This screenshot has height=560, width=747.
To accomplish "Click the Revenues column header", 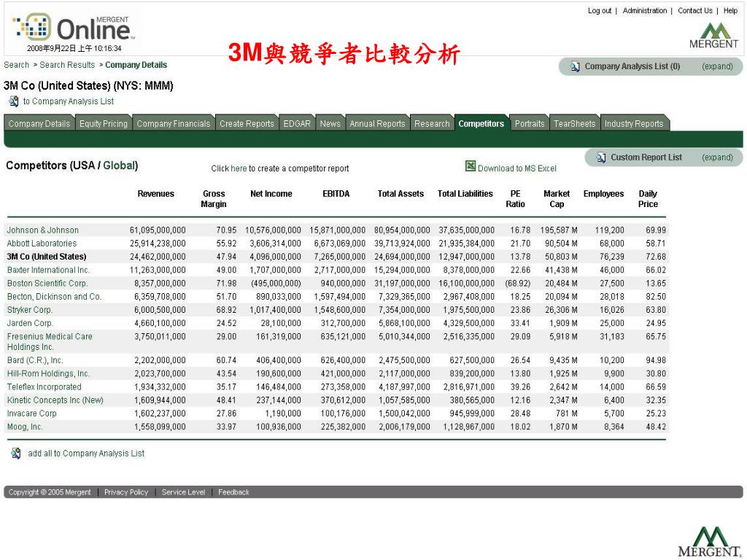I will tap(156, 194).
